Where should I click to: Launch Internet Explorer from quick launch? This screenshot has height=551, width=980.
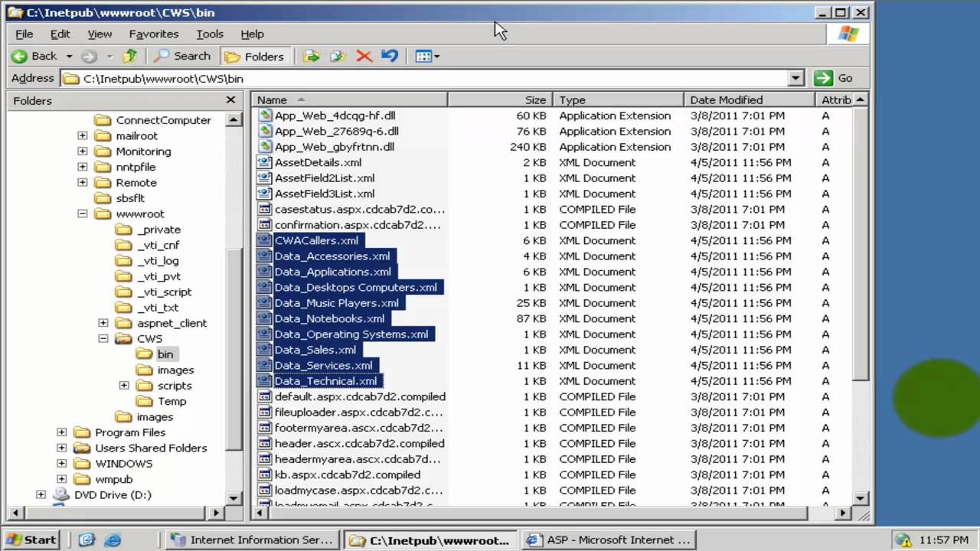click(x=113, y=540)
